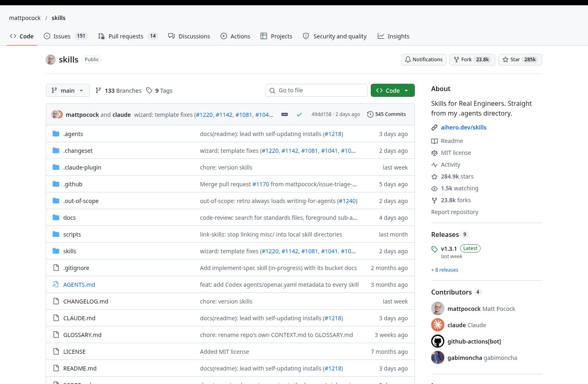Open the mattpocock owner breadcrumb link
Screen dimensions: 588x384
[25, 18]
